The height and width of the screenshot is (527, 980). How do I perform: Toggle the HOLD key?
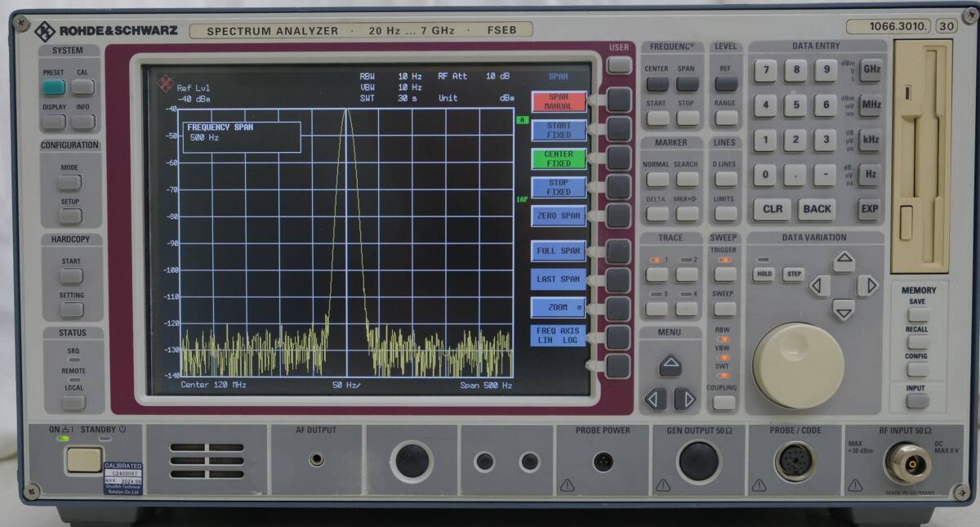coord(764,275)
